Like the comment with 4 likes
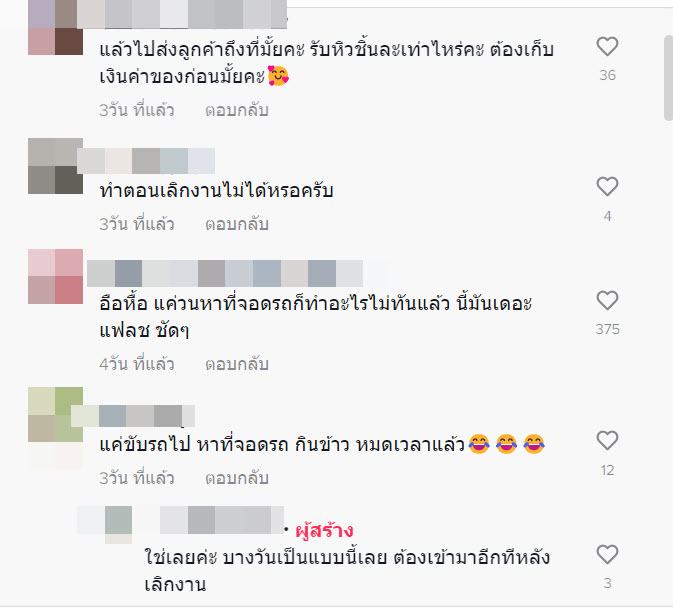 coord(607,187)
